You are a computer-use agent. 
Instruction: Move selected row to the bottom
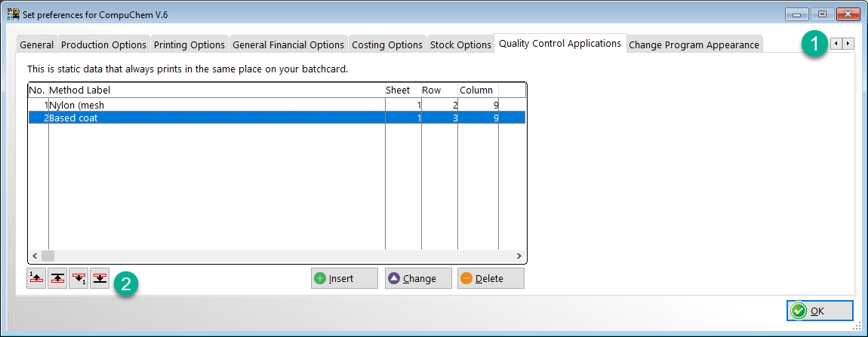coord(100,278)
